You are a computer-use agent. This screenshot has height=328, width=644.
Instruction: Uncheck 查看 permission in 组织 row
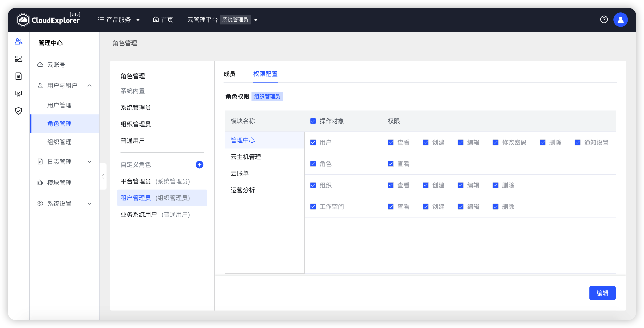pos(391,185)
